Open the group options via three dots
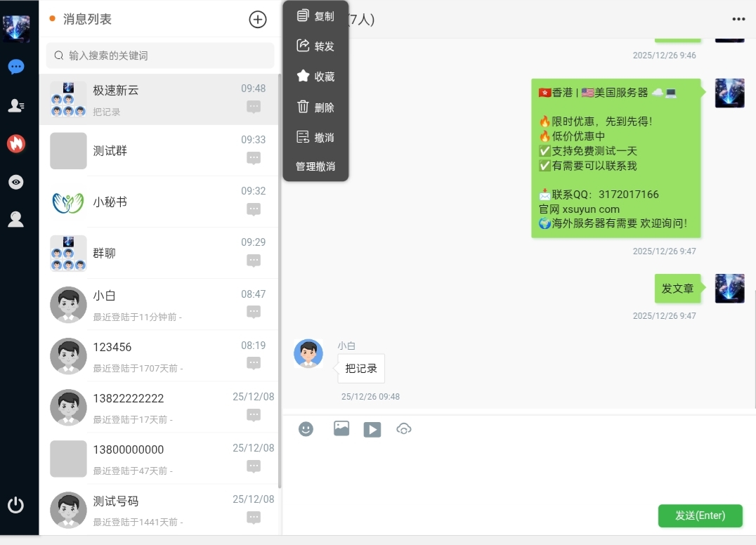756x545 pixels. (x=738, y=19)
